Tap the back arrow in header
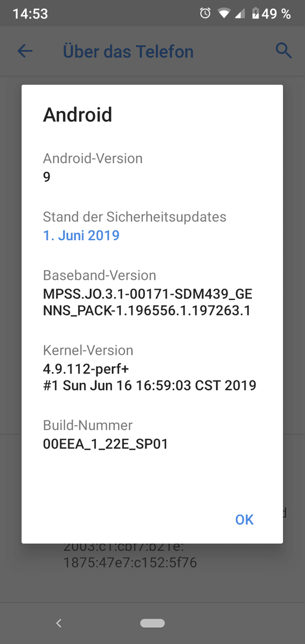This screenshot has width=305, height=644. [25, 51]
